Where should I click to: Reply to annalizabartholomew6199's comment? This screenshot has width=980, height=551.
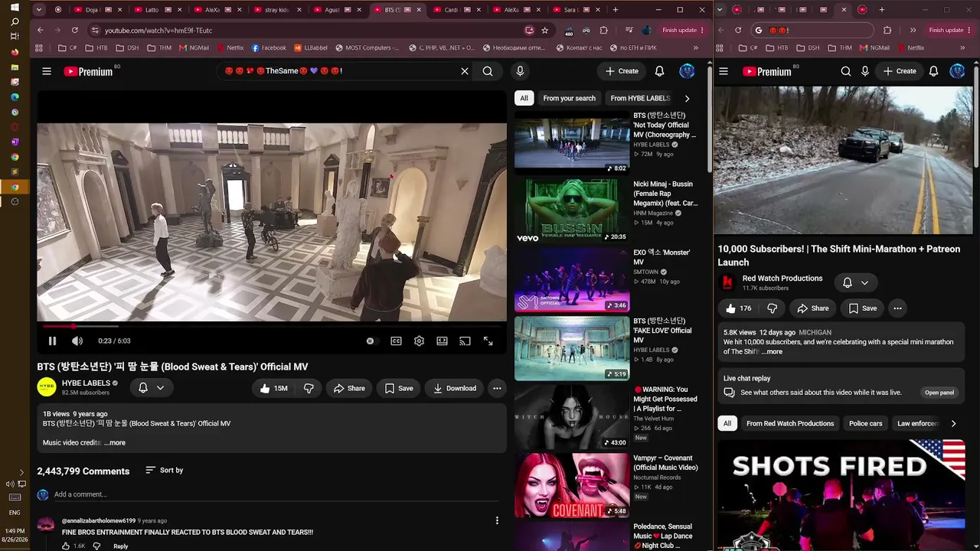[120, 546]
